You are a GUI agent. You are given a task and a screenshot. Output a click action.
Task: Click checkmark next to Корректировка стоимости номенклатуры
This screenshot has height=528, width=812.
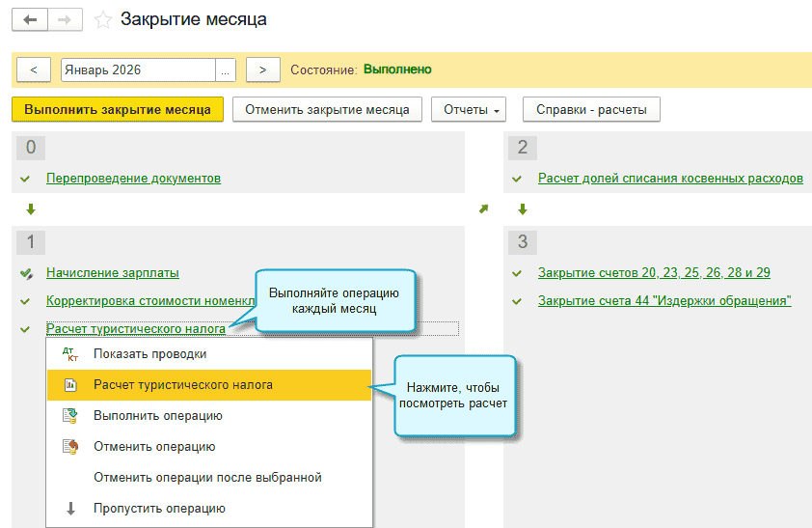[x=25, y=301]
